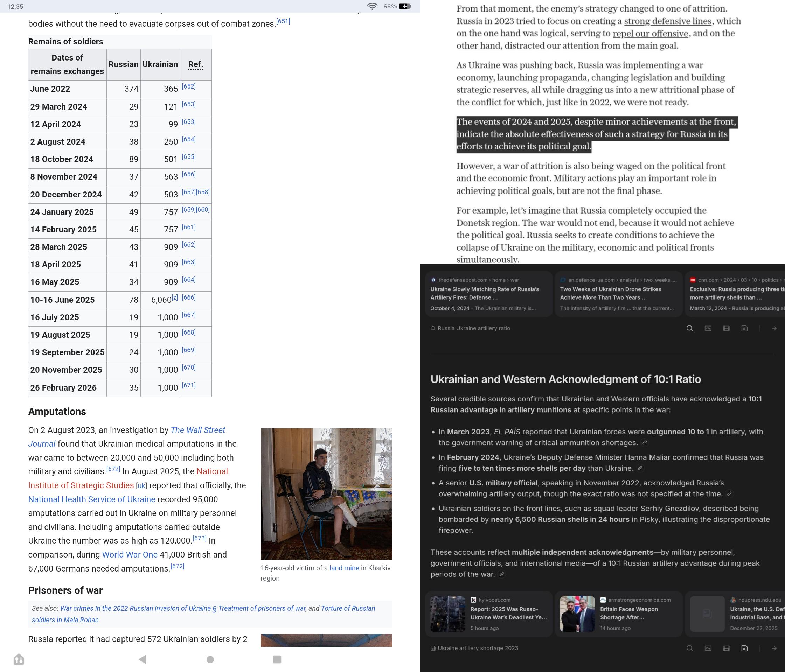Tap the en.defence-ua.com favicon on its source card
The height and width of the screenshot is (672, 785).
click(563, 280)
